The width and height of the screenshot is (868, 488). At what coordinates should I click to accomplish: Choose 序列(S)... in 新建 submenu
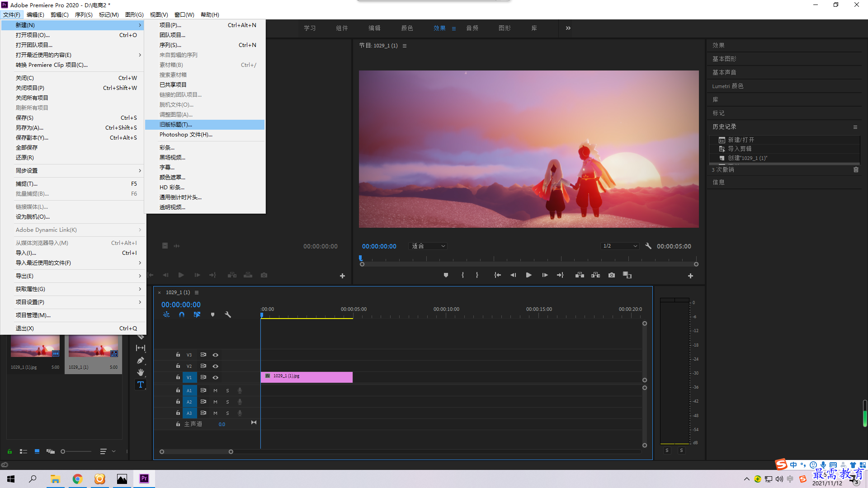click(205, 45)
